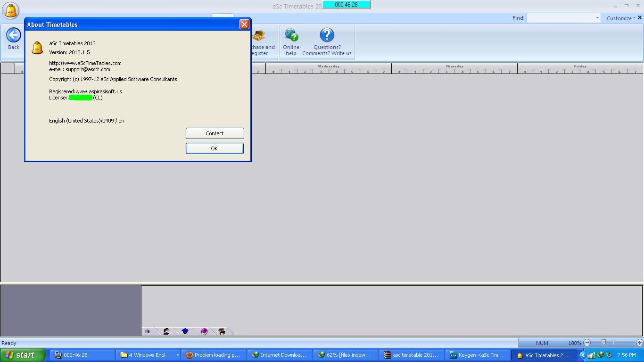
Task: Switch to the asc timetable 201 archive taskbar item
Action: pos(412,355)
